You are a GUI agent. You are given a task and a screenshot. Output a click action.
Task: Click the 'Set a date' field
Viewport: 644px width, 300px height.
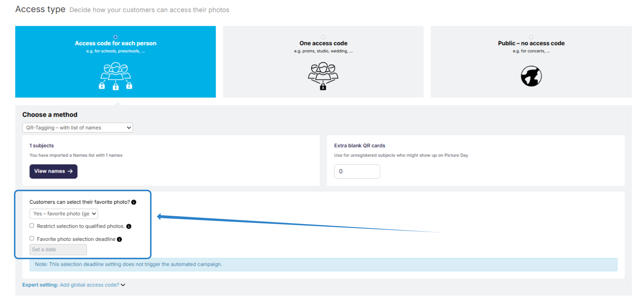58,250
